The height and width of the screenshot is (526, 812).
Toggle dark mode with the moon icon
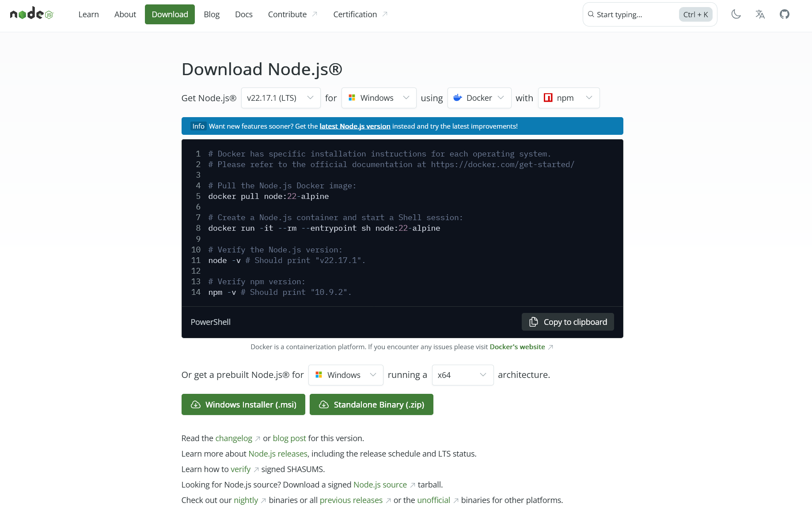tap(736, 14)
